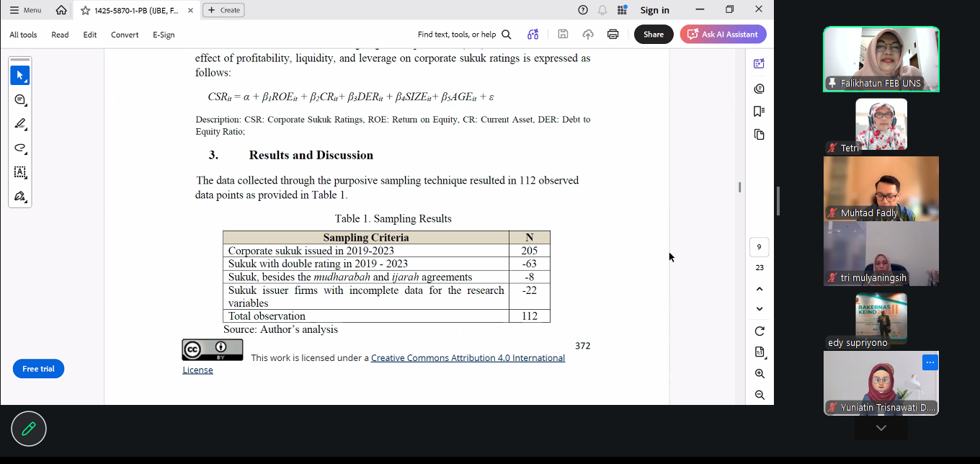Open the Fill & Sign pen tool
Screen dimensions: 980x464
[20, 196]
